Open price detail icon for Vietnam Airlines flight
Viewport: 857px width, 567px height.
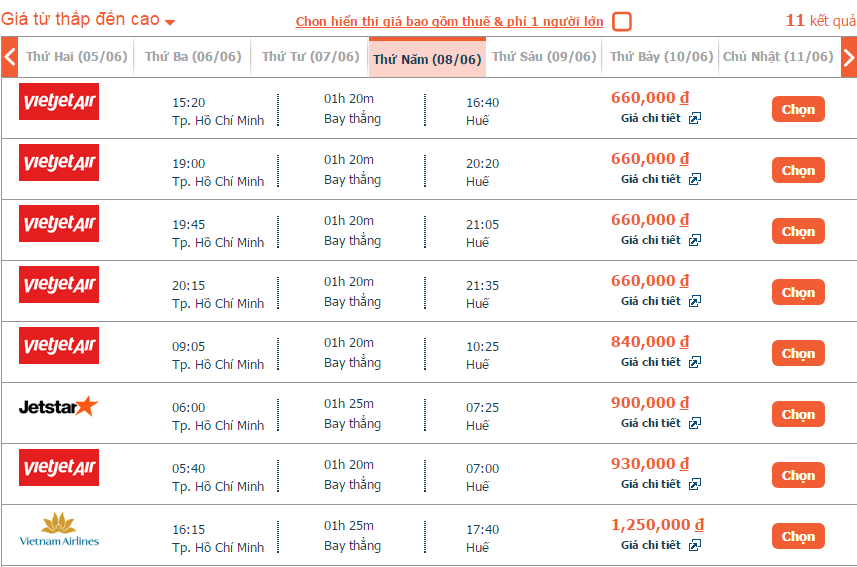[695, 545]
